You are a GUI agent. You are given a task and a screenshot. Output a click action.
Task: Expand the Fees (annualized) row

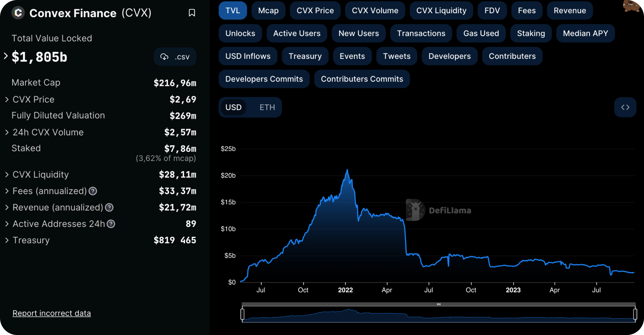point(7,191)
